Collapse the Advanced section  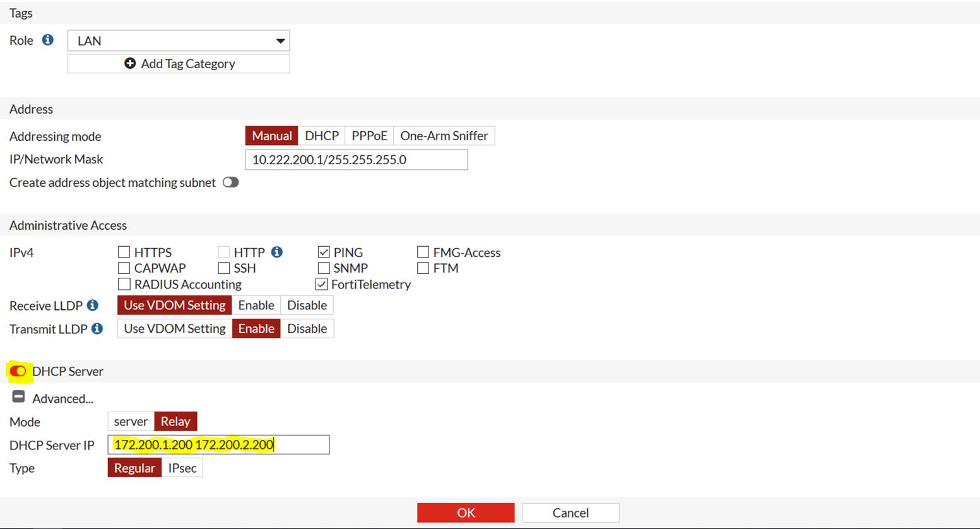18,396
